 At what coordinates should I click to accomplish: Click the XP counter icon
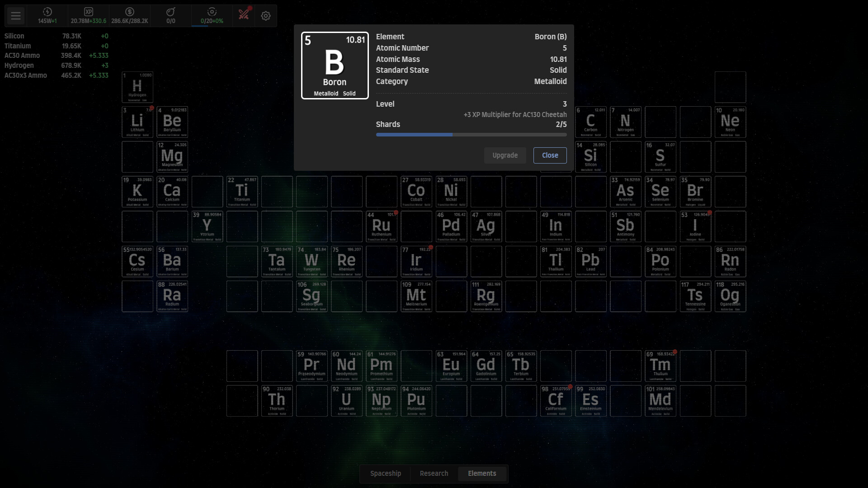click(88, 12)
